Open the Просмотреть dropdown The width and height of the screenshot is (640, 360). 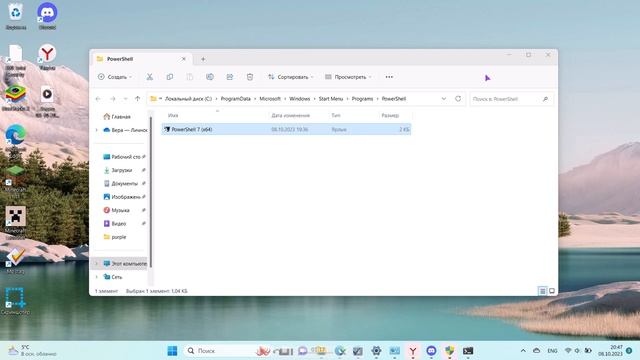[348, 77]
